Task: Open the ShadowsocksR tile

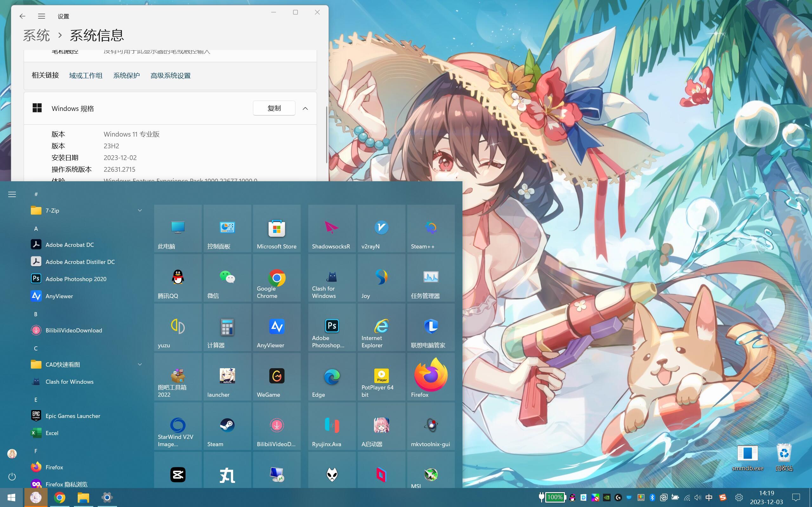Action: (331, 228)
